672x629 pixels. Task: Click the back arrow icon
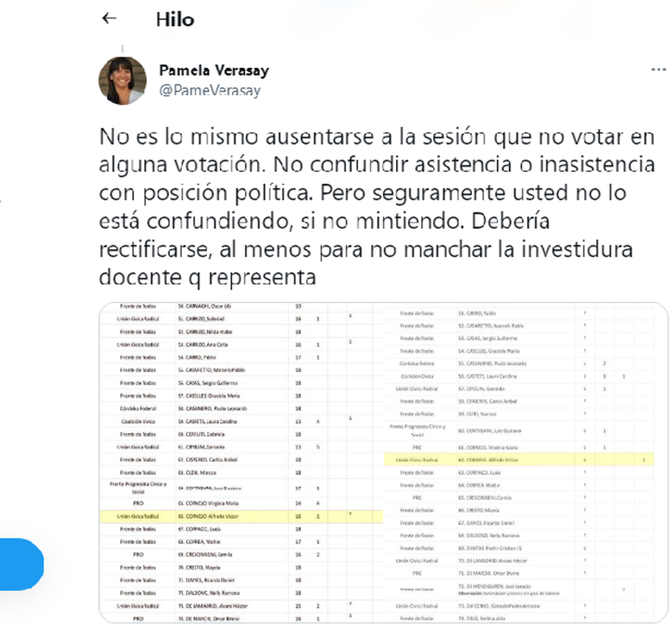(109, 18)
